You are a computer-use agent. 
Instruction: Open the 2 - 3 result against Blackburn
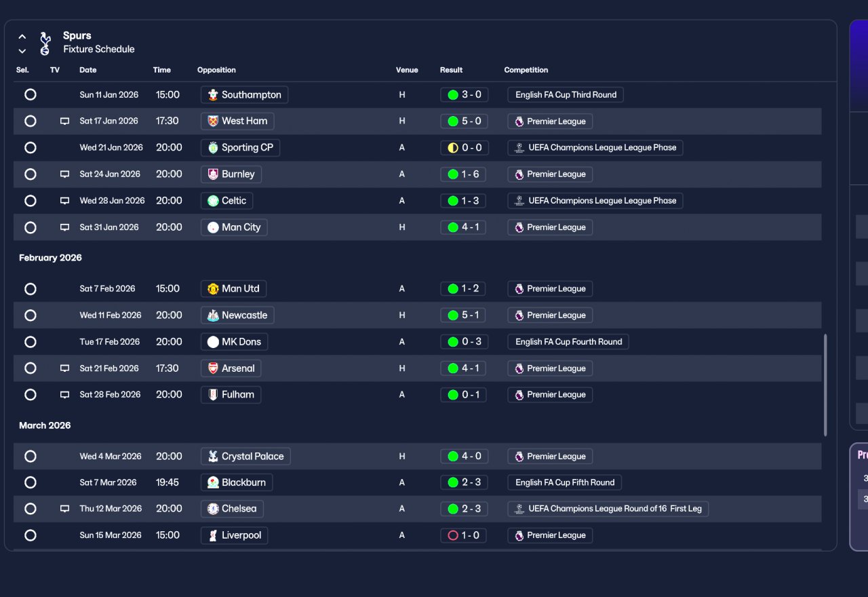pos(464,482)
